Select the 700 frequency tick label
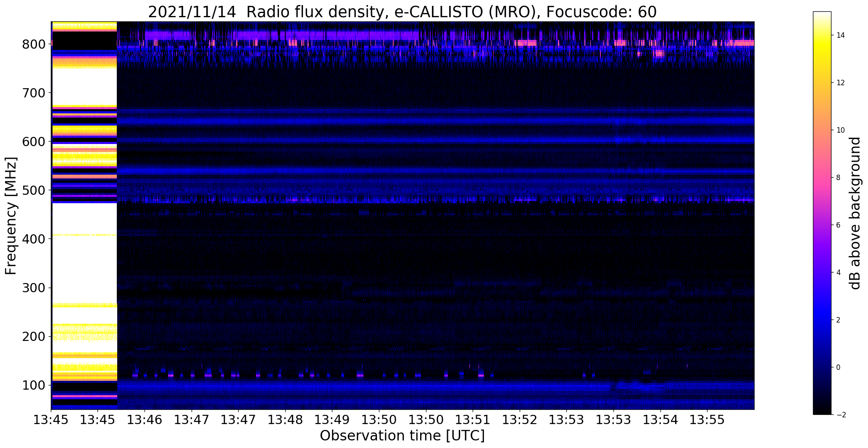868x448 pixels. coord(33,93)
